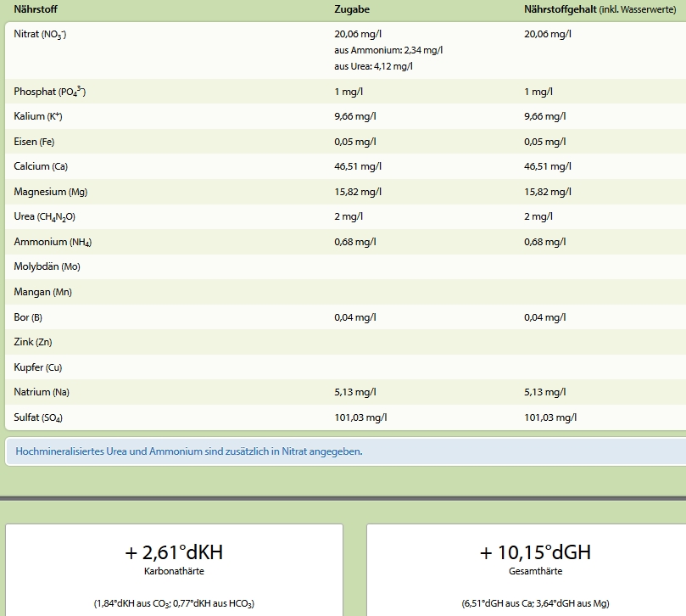This screenshot has width=686, height=616.
Task: Click the 'aus Ammonium: 2,34 mg/l' text
Action: tap(388, 50)
